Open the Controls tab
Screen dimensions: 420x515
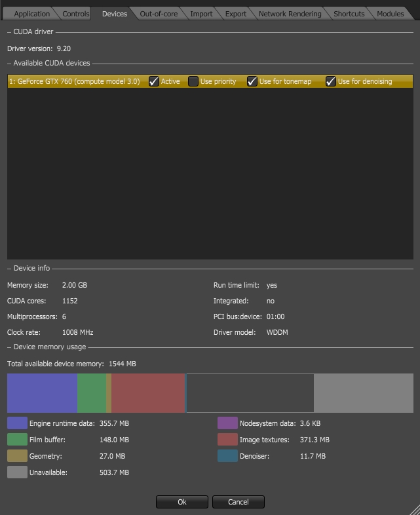[75, 14]
